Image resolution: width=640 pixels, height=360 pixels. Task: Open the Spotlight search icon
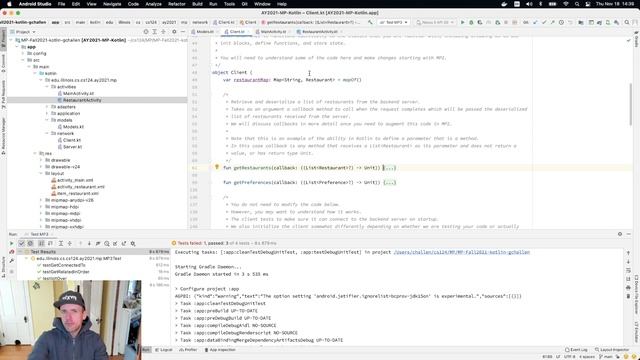[x=577, y=4]
